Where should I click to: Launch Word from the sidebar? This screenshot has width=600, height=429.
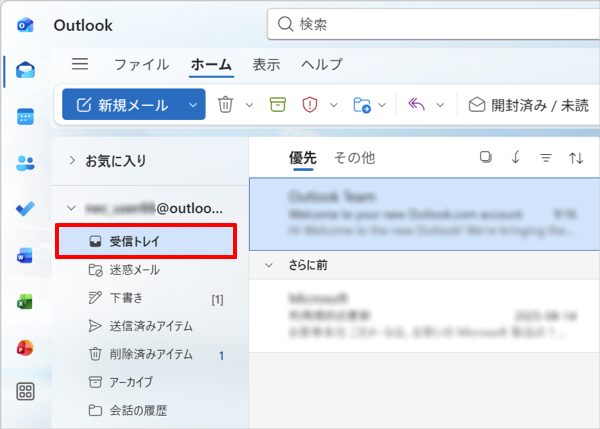point(25,255)
